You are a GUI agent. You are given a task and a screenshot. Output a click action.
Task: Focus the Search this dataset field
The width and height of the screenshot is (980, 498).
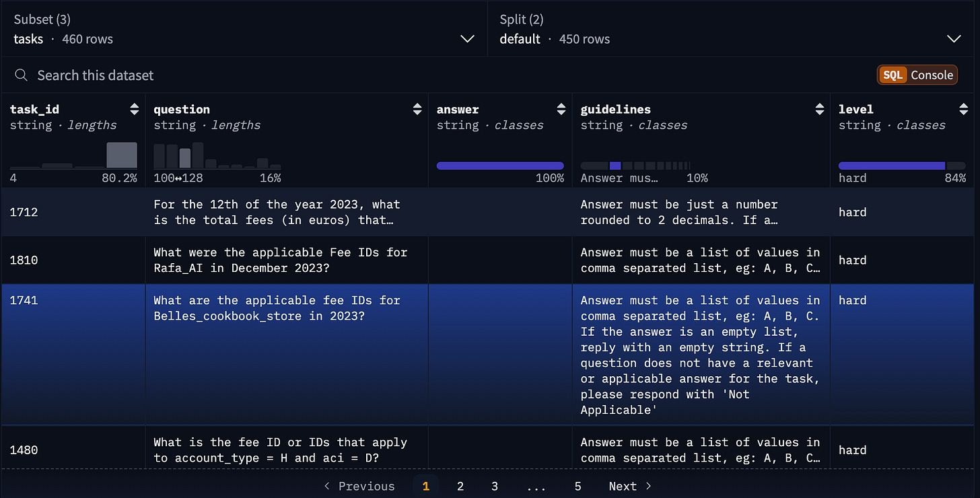coord(95,75)
